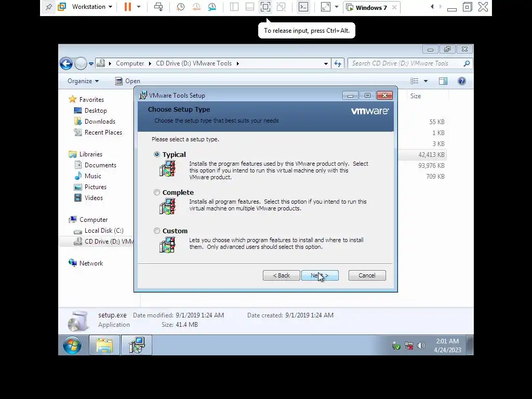Open stretch options dropdown arrow
This screenshot has height=399, width=532.
(x=337, y=7)
